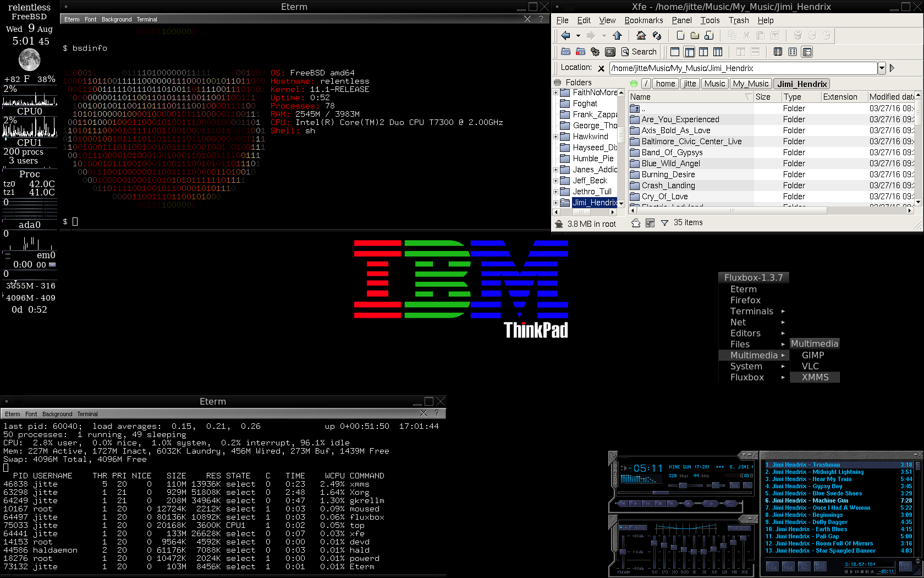Viewport: 924px width, 578px height.
Task: Click the Go Home icon in Xfe toolbar
Action: click(641, 36)
